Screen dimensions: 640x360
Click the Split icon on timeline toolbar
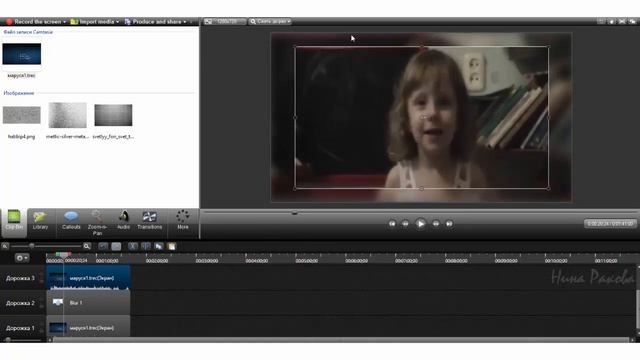pos(146,246)
